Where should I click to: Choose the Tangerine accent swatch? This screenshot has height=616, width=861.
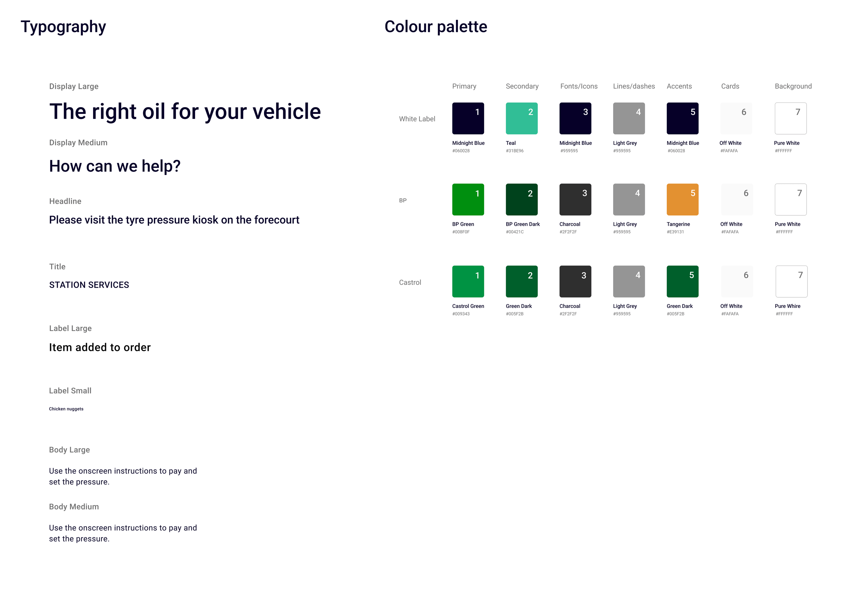click(682, 199)
